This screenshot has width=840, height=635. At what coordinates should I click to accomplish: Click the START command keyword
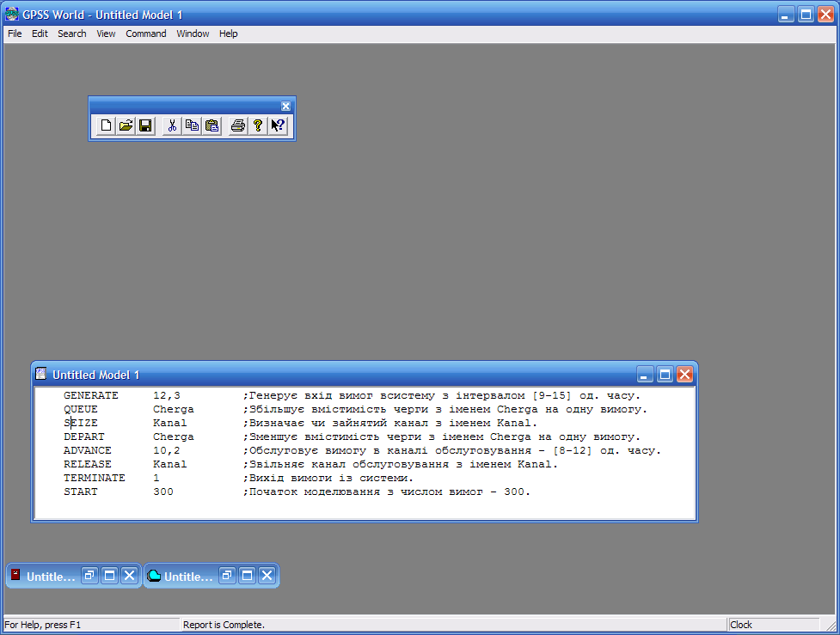click(x=80, y=492)
